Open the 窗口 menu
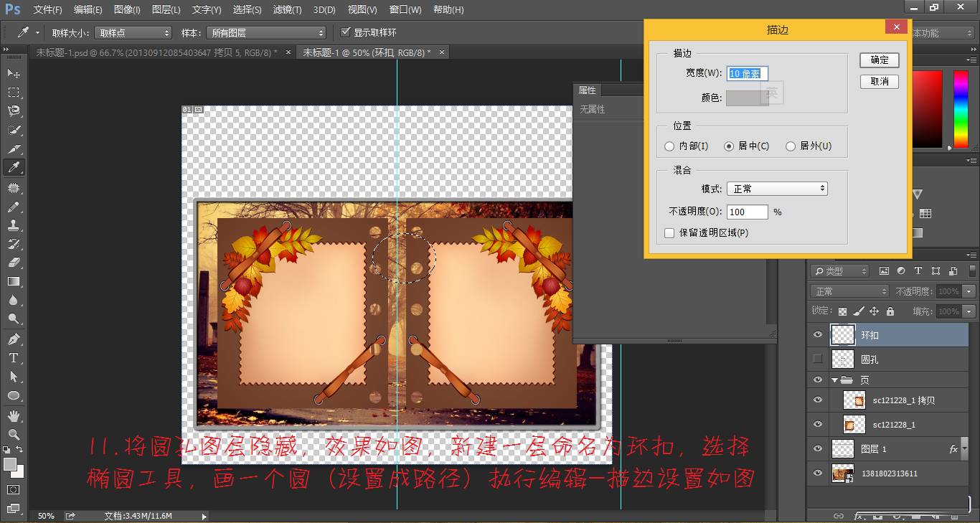Image resolution: width=980 pixels, height=523 pixels. coord(404,10)
